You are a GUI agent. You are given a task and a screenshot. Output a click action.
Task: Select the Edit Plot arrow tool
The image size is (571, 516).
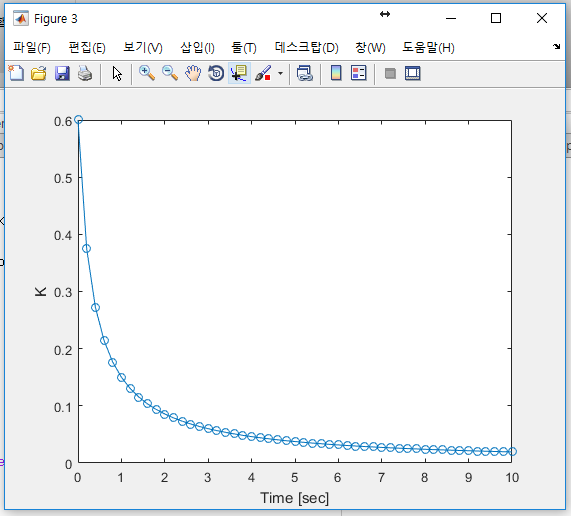[117, 73]
